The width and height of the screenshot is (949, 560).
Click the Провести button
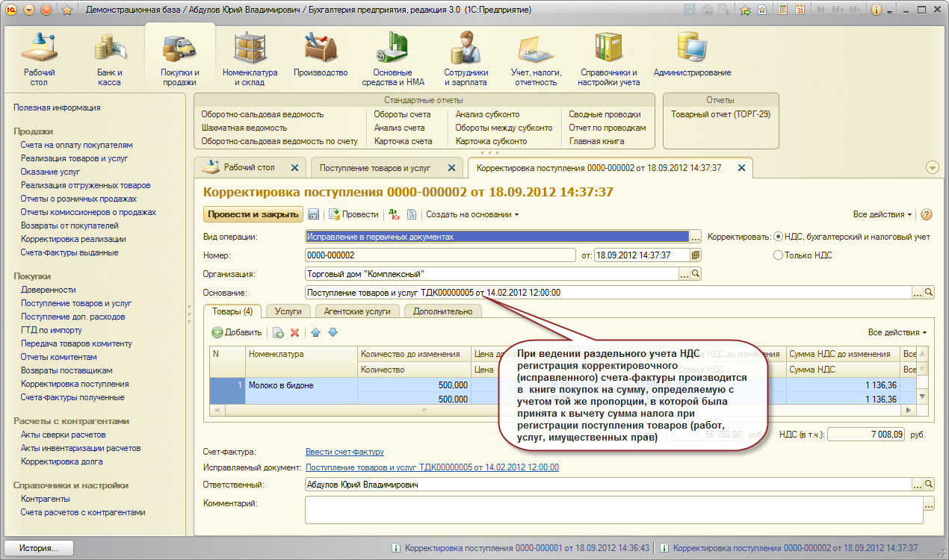tap(353, 214)
